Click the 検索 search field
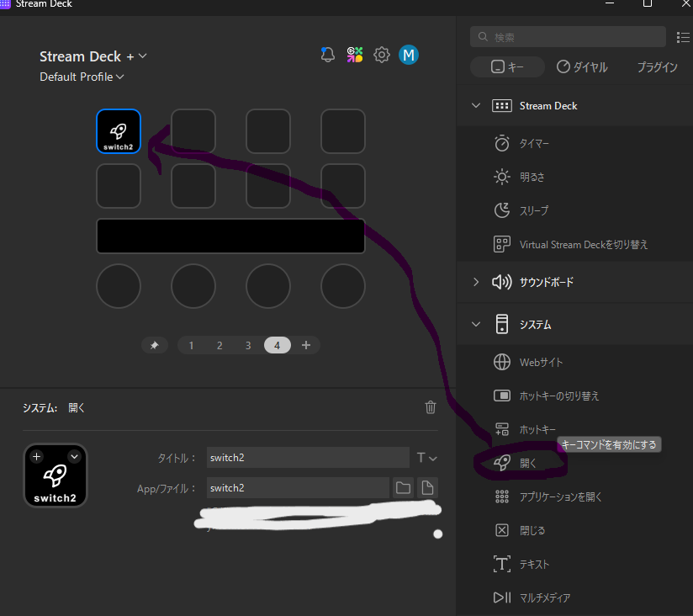 pos(568,37)
